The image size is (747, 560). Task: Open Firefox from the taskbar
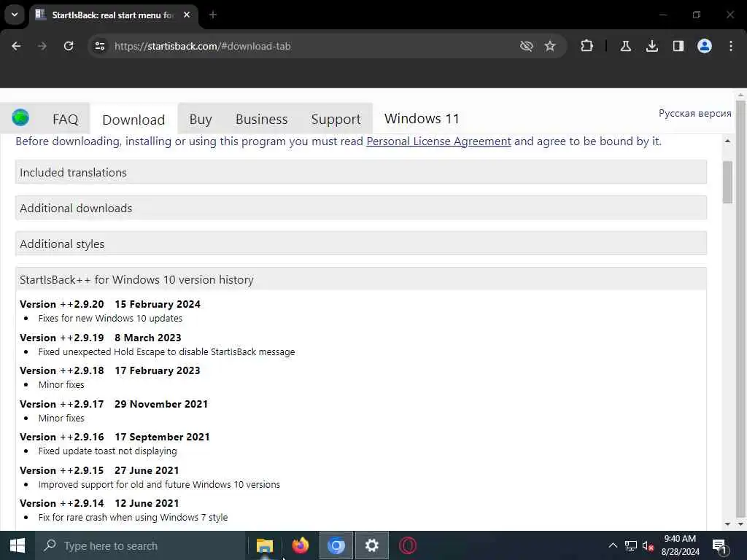pos(300,545)
